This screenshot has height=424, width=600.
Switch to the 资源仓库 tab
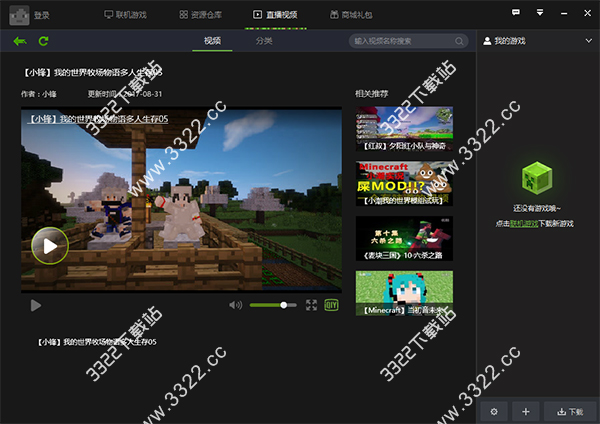[x=201, y=15]
